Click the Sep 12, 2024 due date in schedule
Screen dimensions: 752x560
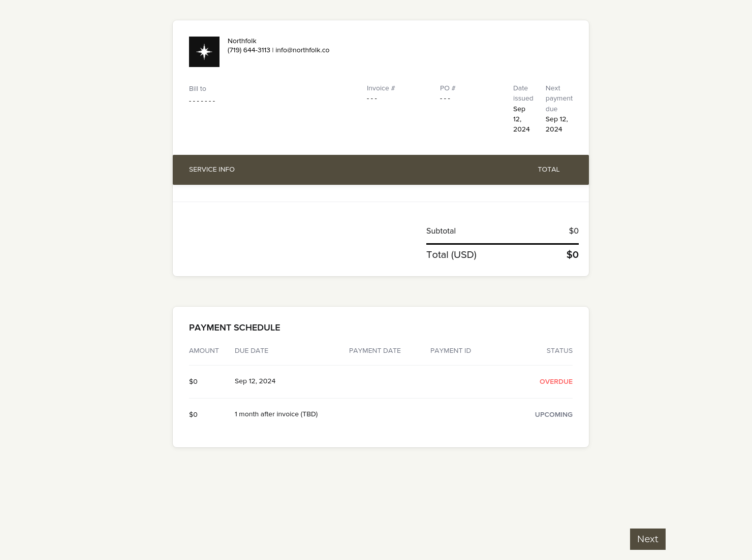255,381
